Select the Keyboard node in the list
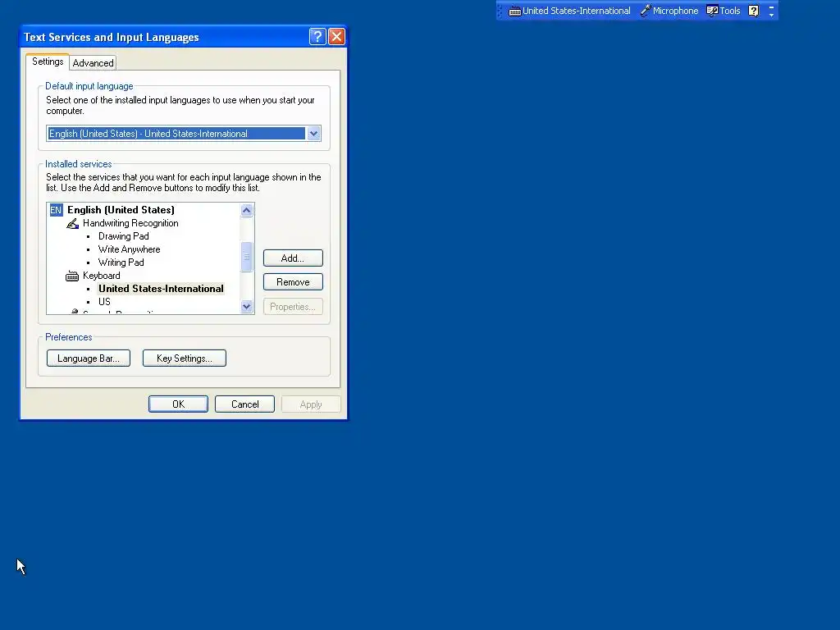 101,276
